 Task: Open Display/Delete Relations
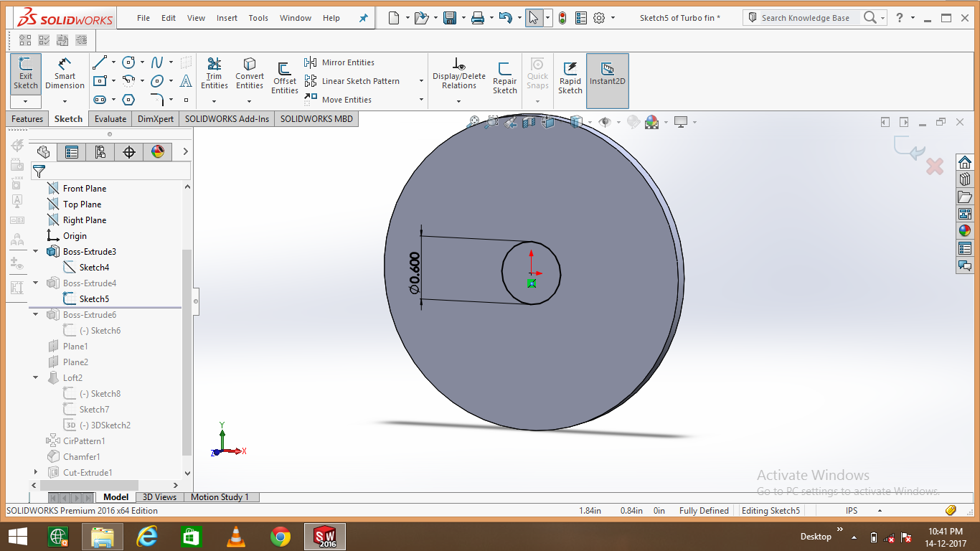tap(458, 74)
